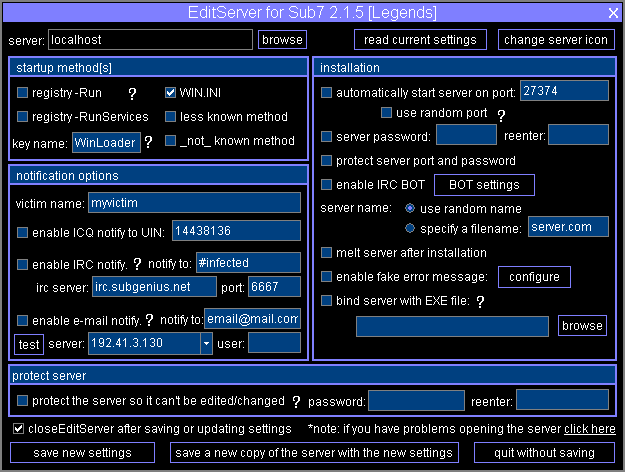Close the EditServer window with the X
Screen dimensions: 625x472
[613, 12]
